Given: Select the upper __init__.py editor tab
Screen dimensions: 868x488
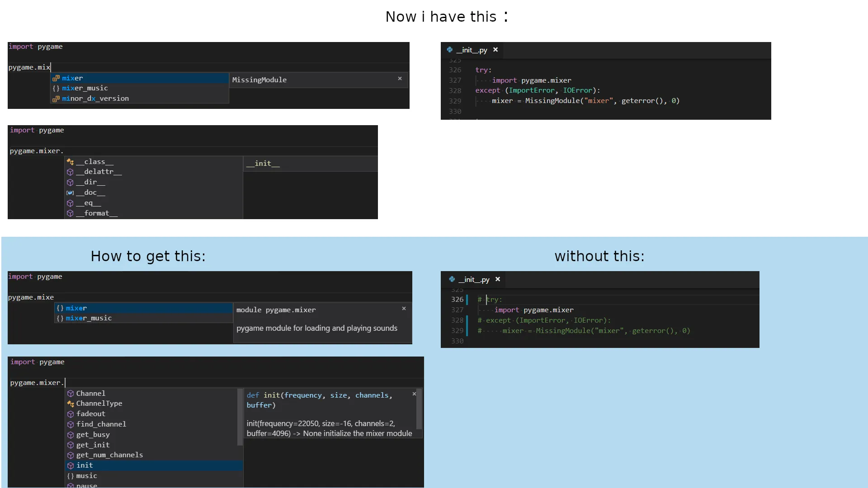Looking at the screenshot, I should tap(472, 50).
